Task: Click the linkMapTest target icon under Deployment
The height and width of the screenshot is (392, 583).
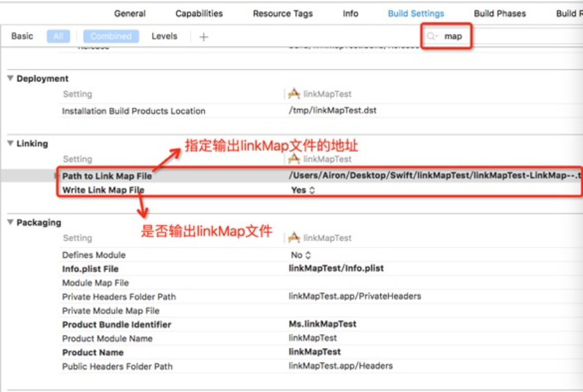Action: click(294, 94)
